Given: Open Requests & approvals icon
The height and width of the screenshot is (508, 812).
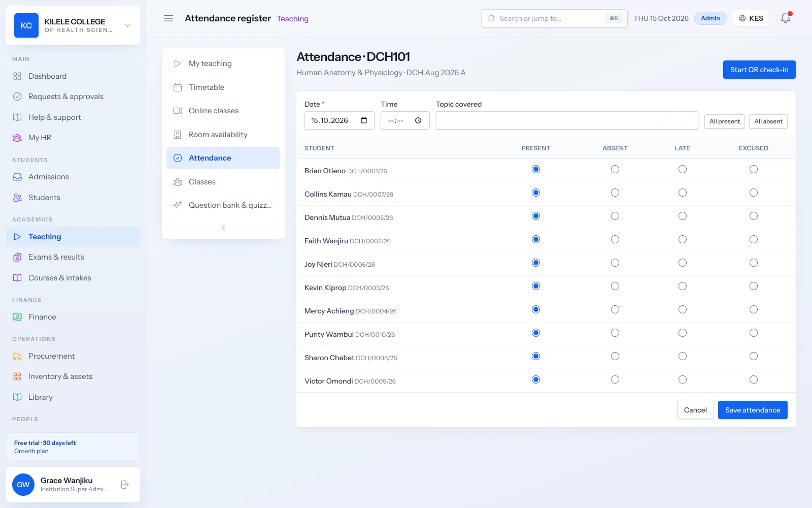Looking at the screenshot, I should click(x=17, y=97).
